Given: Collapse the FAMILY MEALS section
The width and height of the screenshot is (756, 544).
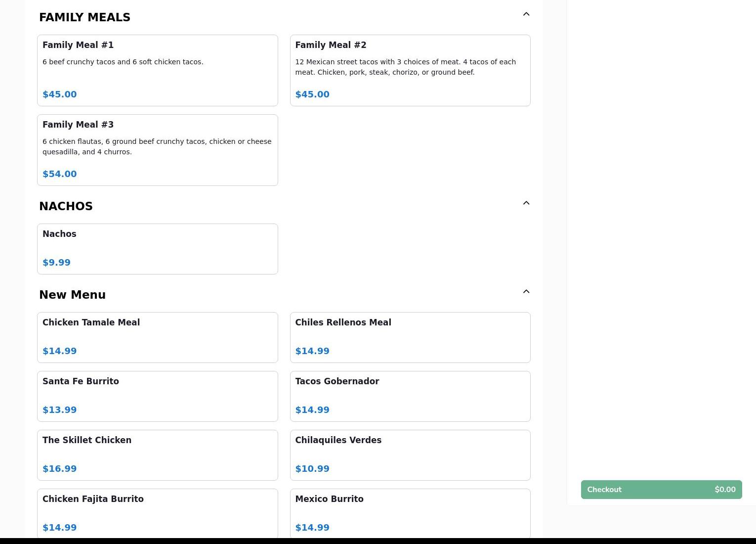Looking at the screenshot, I should (x=526, y=14).
